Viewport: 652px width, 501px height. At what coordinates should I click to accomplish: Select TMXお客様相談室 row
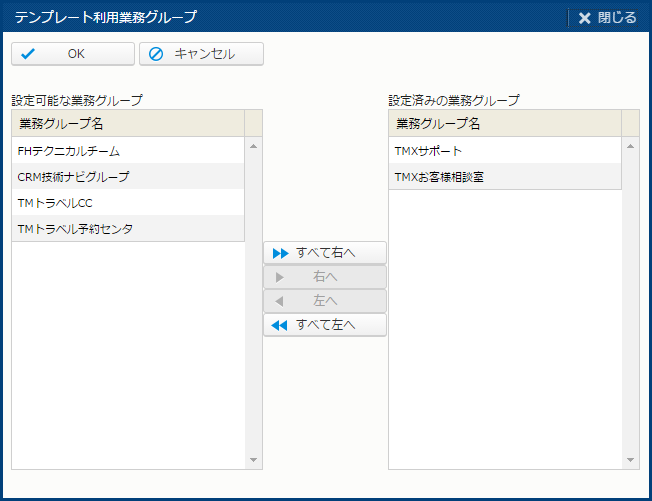(x=504, y=177)
